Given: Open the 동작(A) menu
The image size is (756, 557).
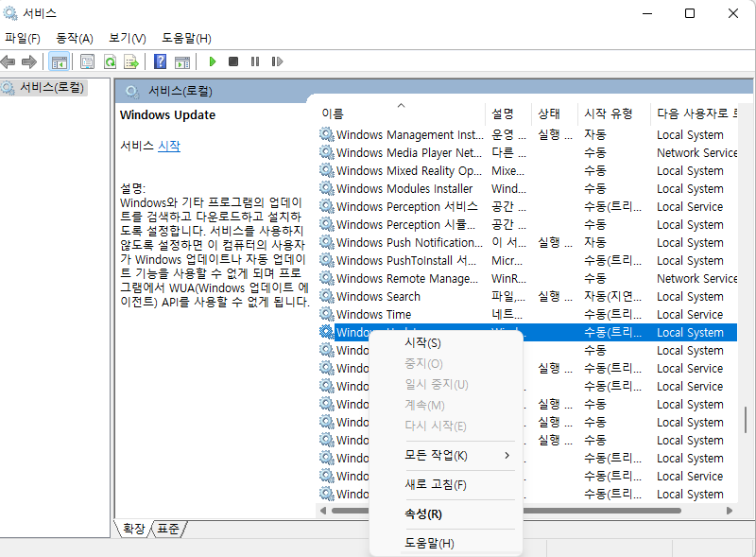Looking at the screenshot, I should point(75,38).
